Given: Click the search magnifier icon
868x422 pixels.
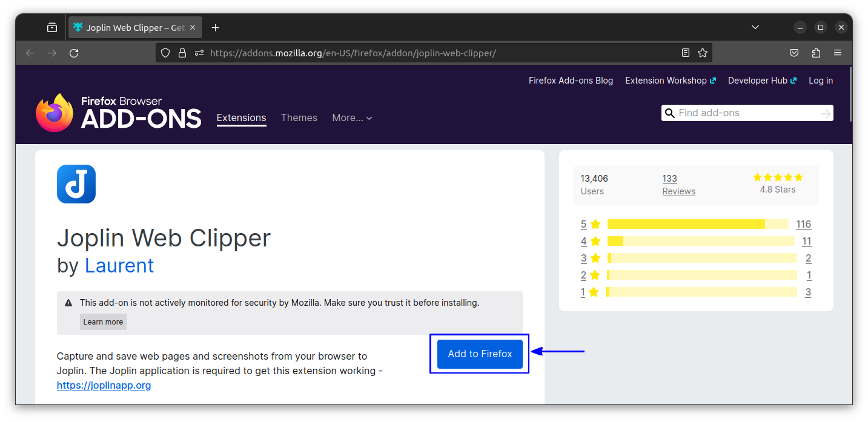Looking at the screenshot, I should [x=669, y=113].
